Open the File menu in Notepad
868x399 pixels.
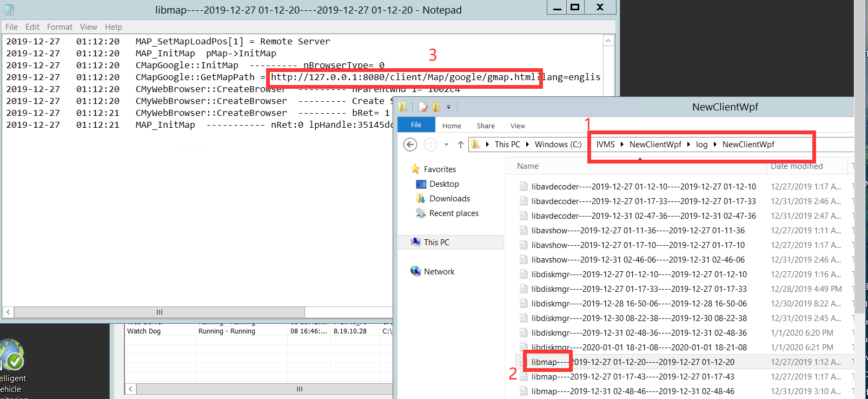pos(11,27)
